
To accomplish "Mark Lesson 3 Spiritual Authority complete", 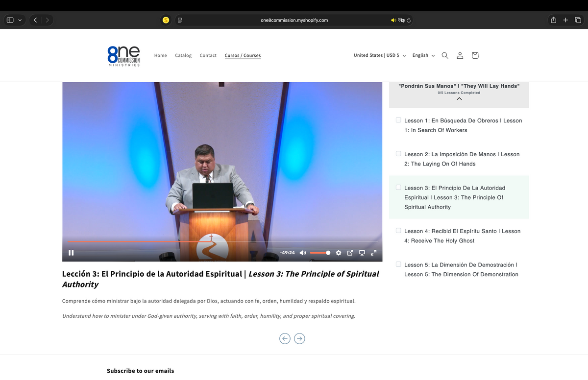I will [x=398, y=187].
